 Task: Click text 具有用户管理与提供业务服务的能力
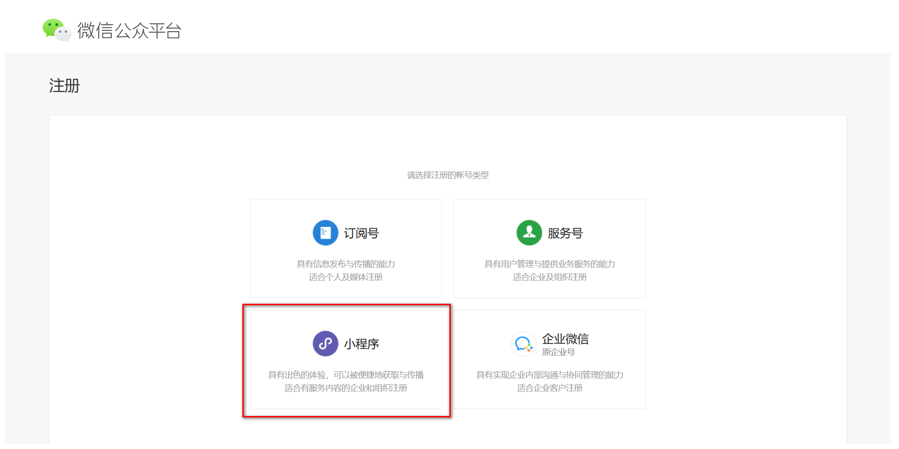coord(550,264)
